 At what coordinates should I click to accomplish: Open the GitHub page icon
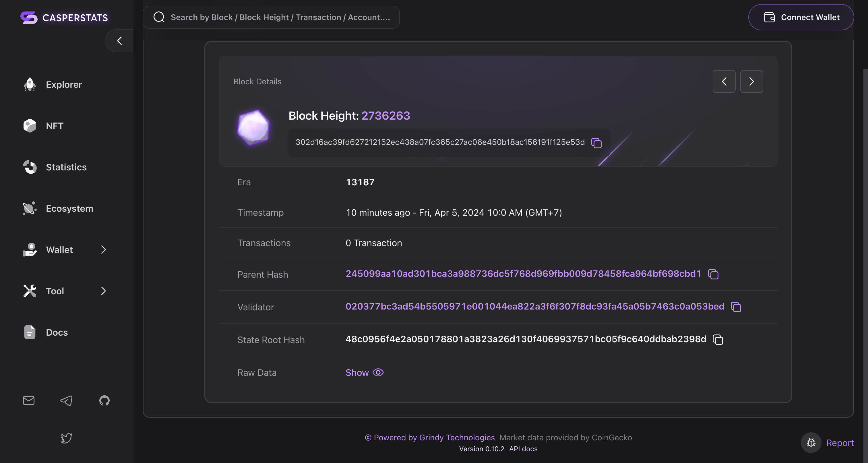coord(104,400)
